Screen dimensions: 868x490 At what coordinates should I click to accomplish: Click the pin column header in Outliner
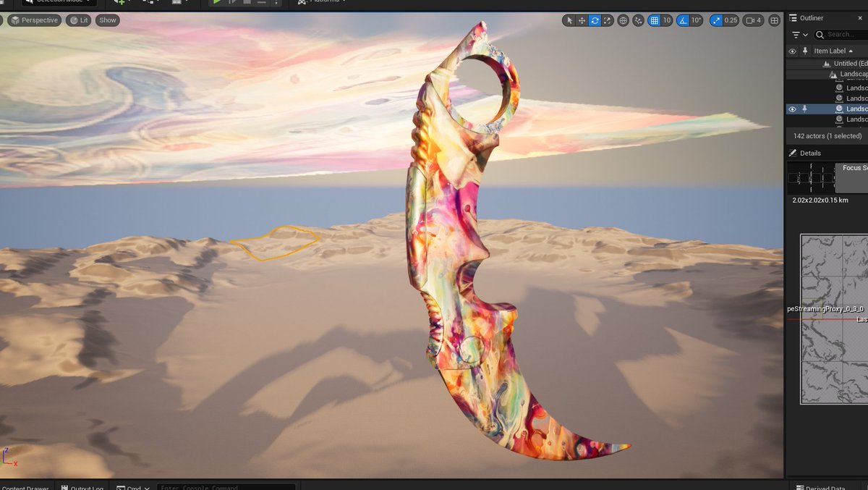(x=804, y=51)
